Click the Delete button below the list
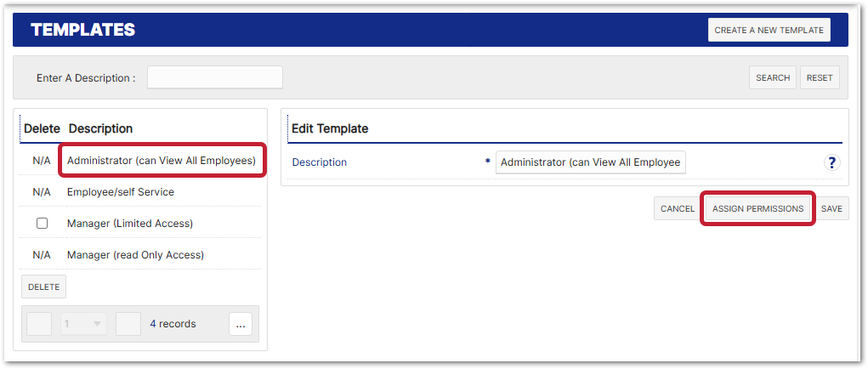Image resolution: width=868 pixels, height=369 pixels. coord(43,287)
